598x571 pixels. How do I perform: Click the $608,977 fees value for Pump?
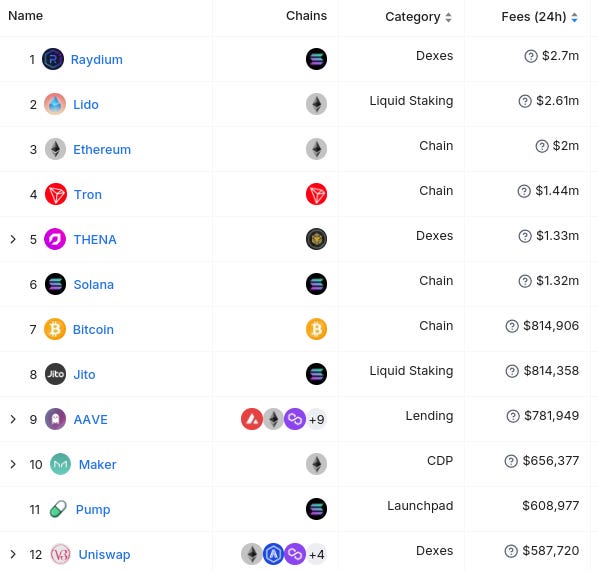[x=550, y=506]
